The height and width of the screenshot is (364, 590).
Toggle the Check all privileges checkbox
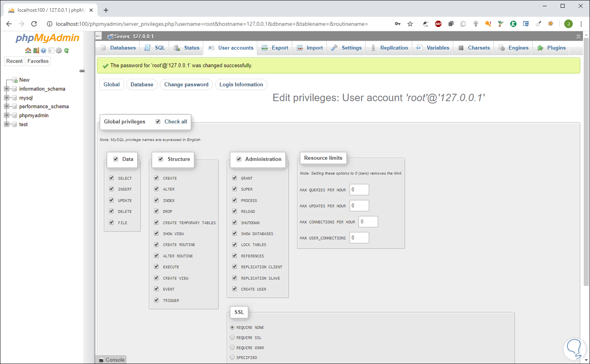tap(158, 121)
